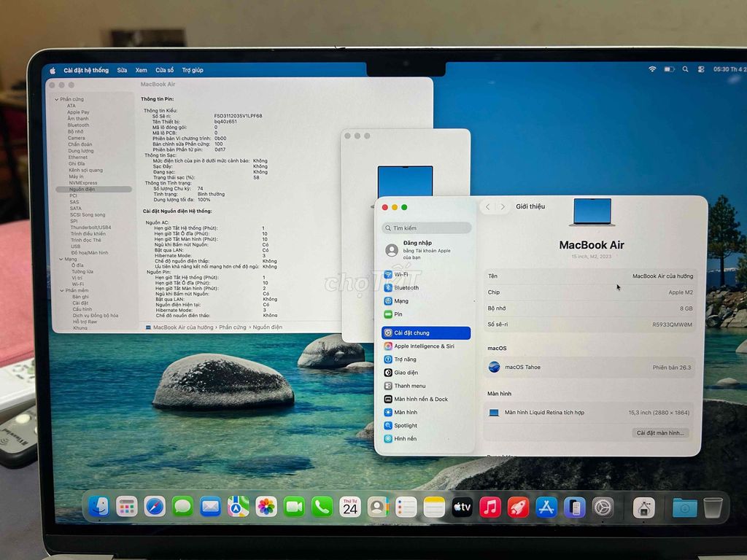Open Apple TV from the Dock
This screenshot has height=560, width=747.
click(x=462, y=507)
